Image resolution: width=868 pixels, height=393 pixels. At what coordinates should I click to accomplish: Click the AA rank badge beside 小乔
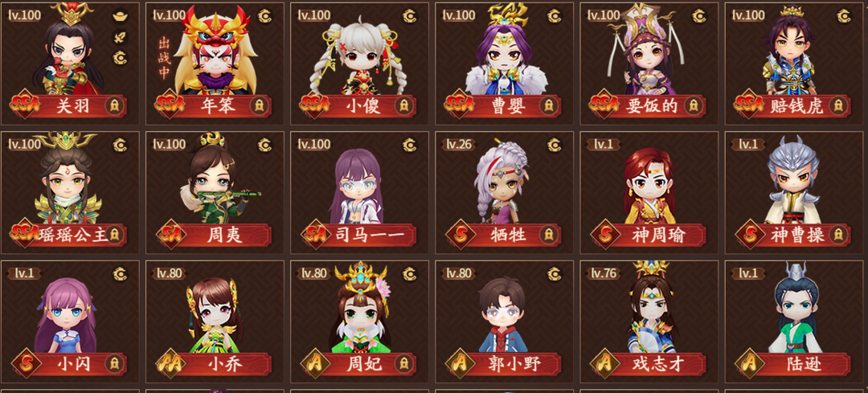pos(171,363)
